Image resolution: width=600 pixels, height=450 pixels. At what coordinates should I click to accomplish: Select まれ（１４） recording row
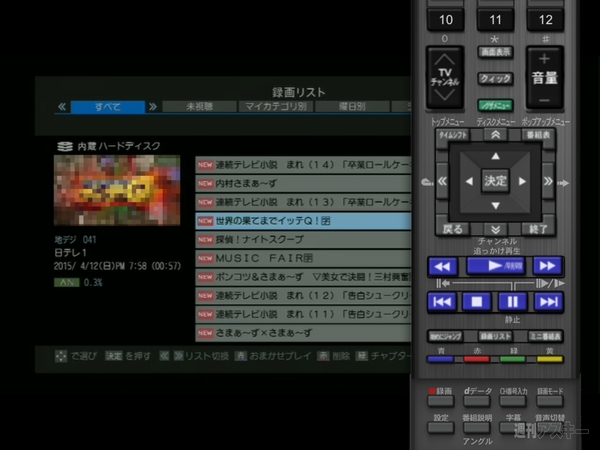tap(303, 165)
